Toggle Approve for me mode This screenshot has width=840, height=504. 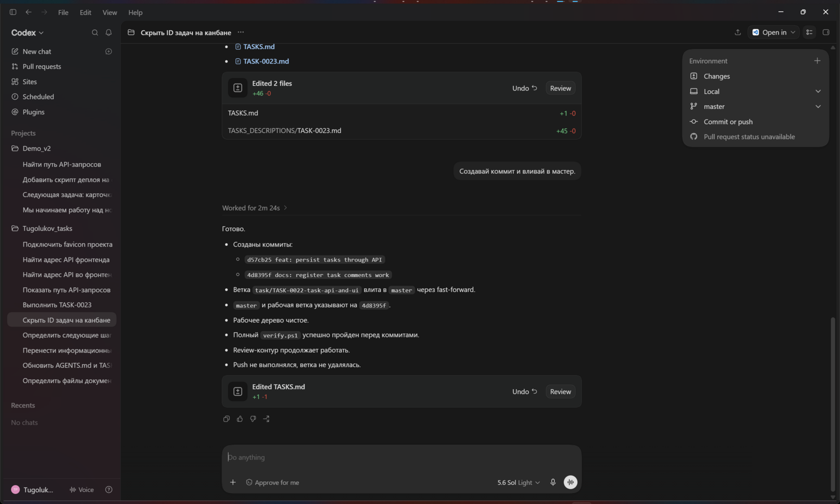(x=272, y=482)
